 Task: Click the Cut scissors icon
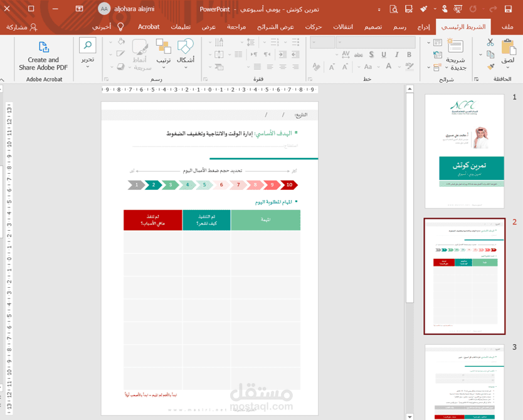(490, 43)
